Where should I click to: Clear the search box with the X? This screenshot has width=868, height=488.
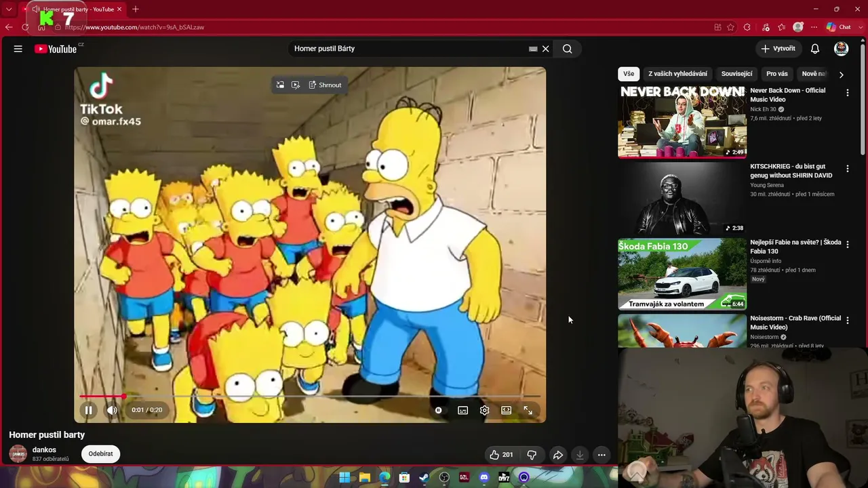click(x=545, y=49)
